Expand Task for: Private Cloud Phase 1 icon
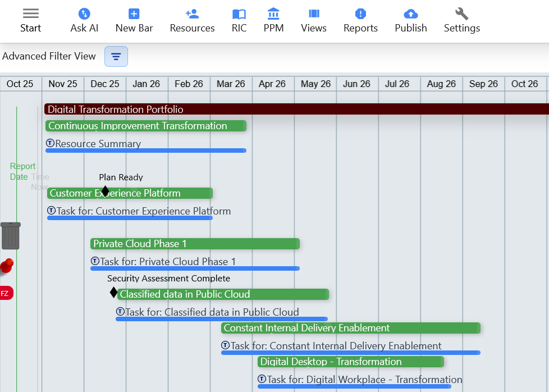The width and height of the screenshot is (549, 392). coord(95,261)
